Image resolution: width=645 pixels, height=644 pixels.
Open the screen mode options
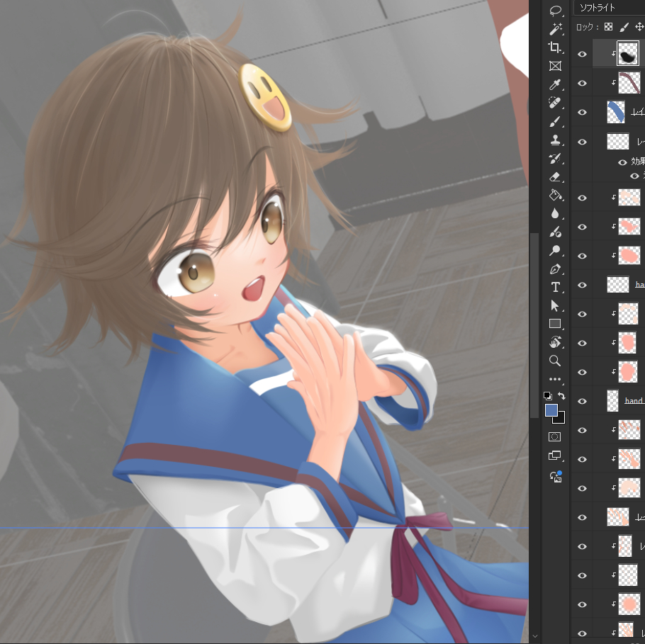[x=556, y=456]
